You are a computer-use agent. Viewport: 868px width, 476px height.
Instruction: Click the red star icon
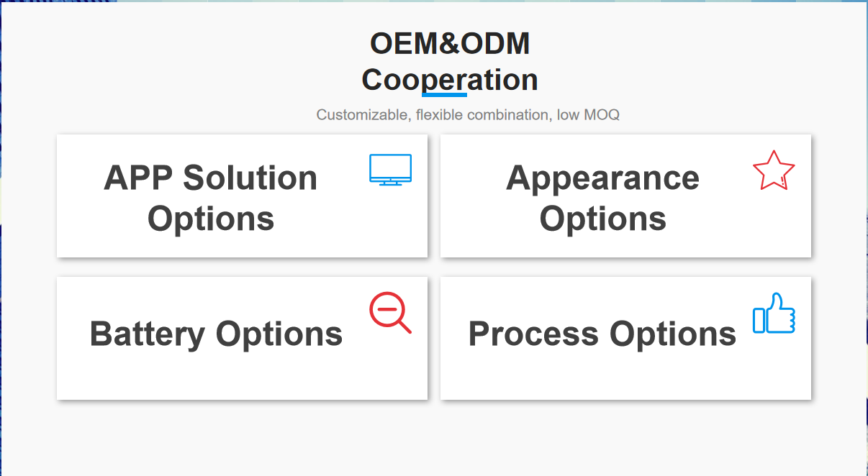(x=774, y=170)
